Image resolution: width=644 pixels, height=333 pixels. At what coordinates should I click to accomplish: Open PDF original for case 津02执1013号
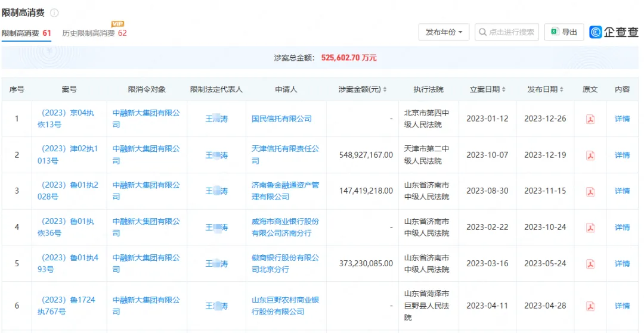tap(590, 155)
